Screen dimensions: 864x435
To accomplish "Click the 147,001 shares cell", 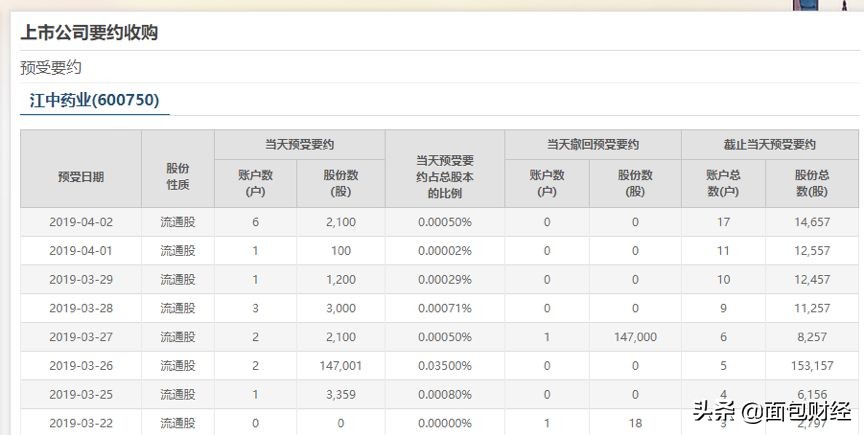I will coord(341,366).
